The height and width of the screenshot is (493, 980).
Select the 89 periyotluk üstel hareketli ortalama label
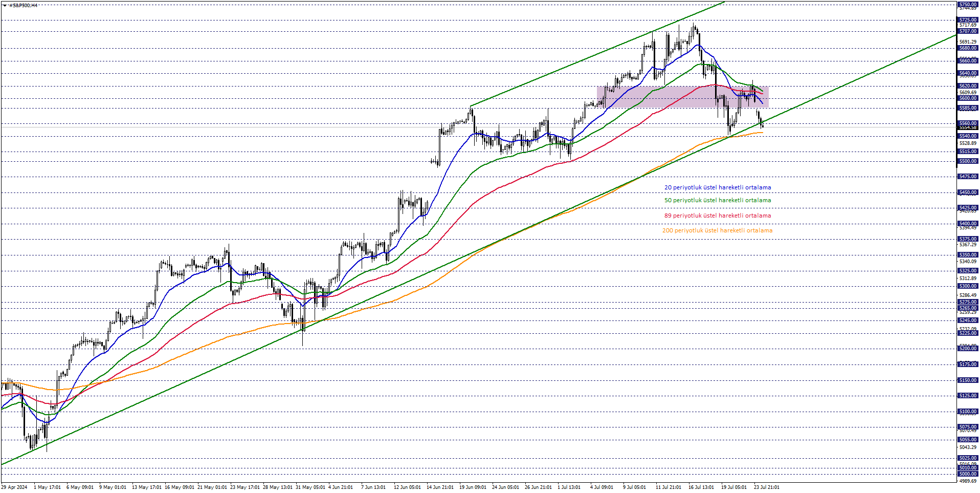point(718,216)
